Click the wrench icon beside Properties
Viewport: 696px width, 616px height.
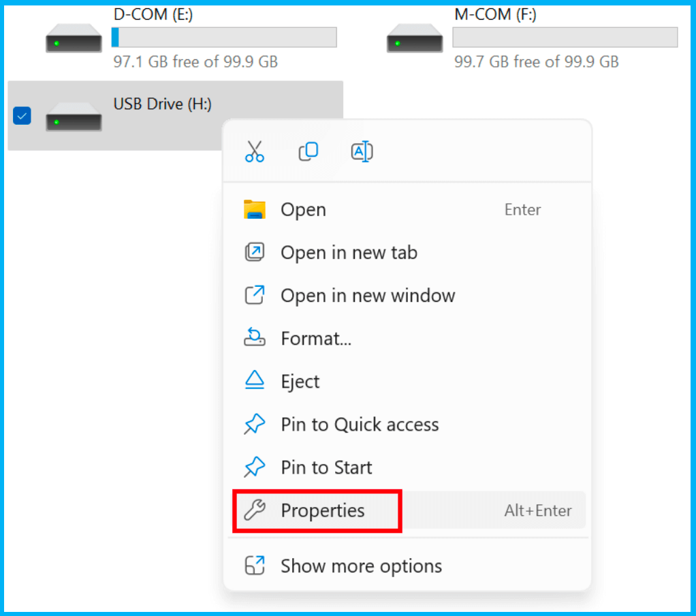255,510
